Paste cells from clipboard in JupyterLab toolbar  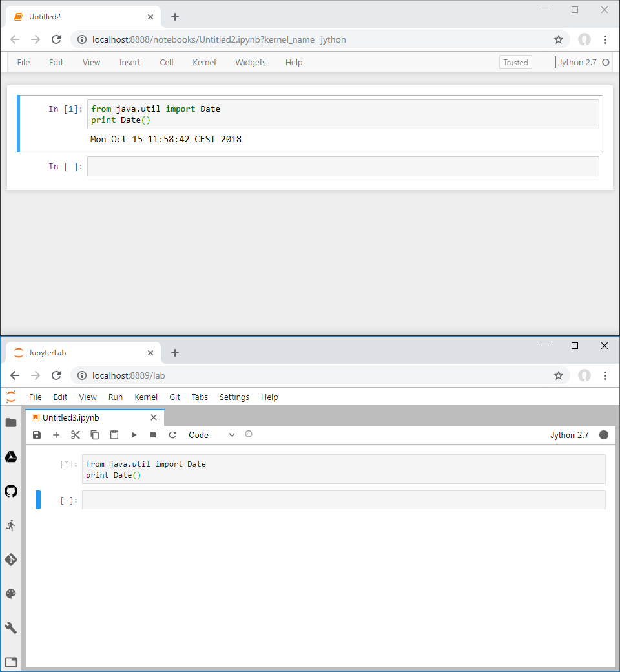click(114, 435)
